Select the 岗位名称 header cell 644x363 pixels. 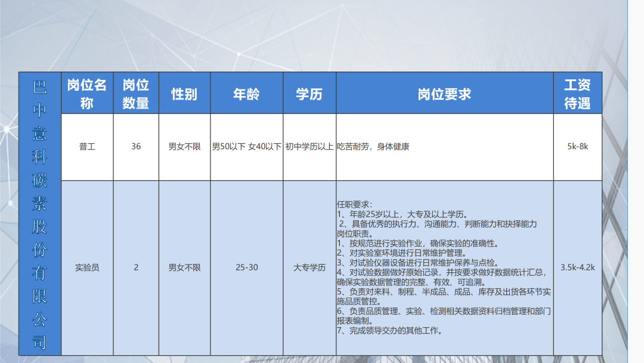[x=87, y=93]
